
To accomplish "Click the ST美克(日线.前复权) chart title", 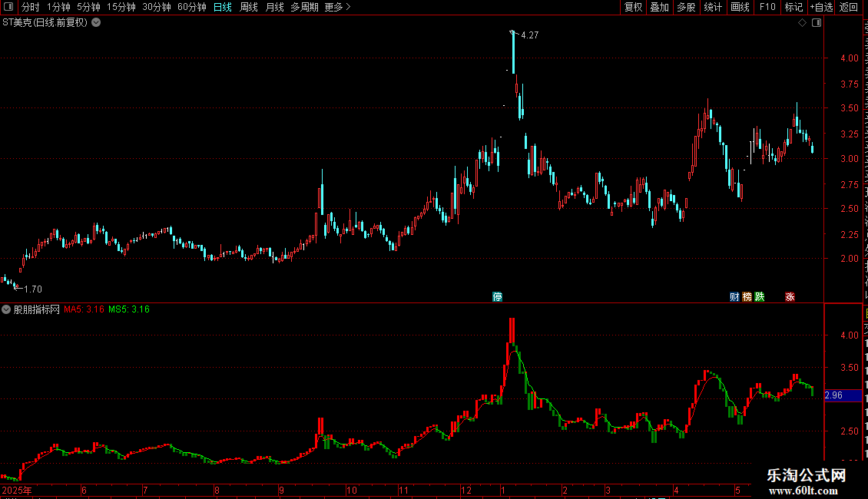I will tap(45, 23).
